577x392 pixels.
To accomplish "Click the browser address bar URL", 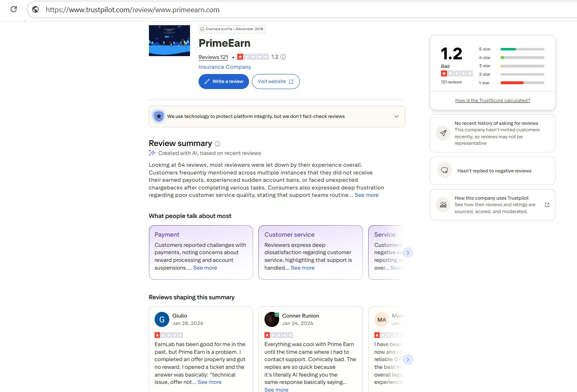I will (x=133, y=10).
